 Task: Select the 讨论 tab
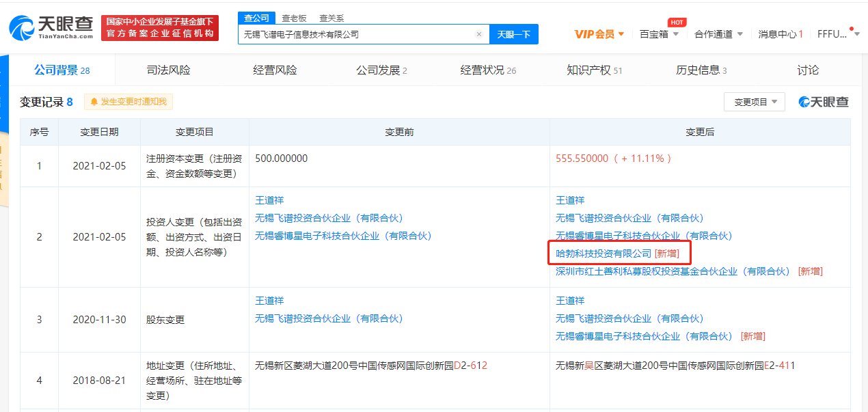click(x=808, y=70)
